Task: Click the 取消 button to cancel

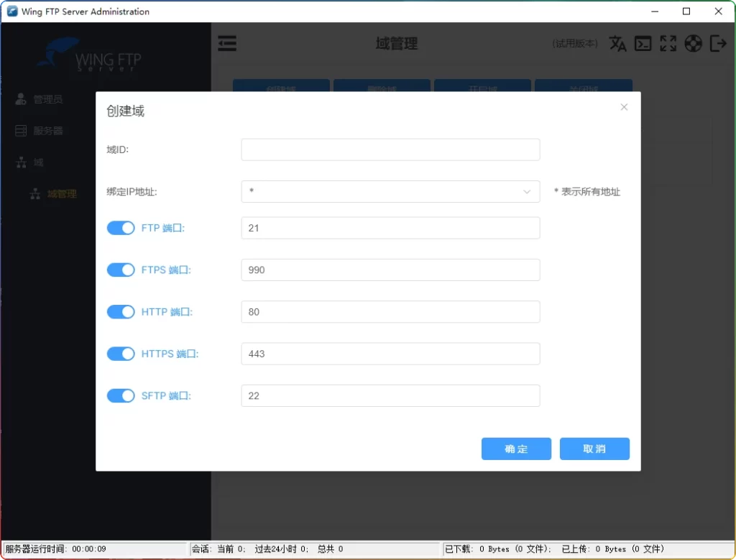Action: (x=594, y=449)
